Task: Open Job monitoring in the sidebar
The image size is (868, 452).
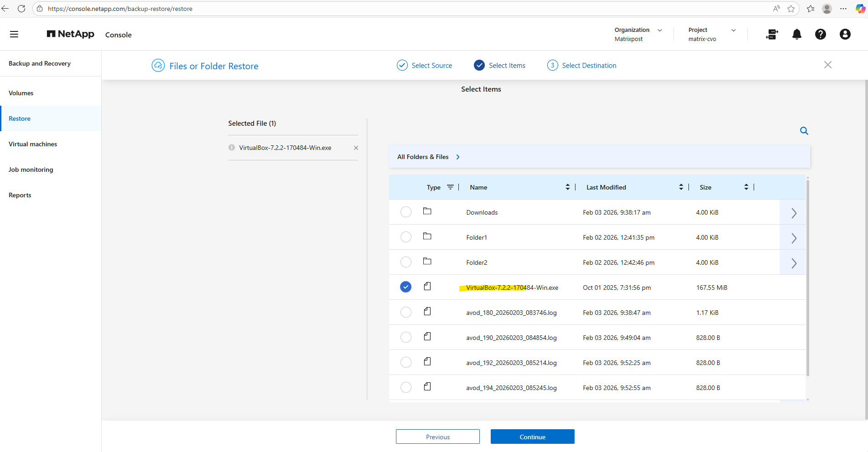Action: [31, 169]
